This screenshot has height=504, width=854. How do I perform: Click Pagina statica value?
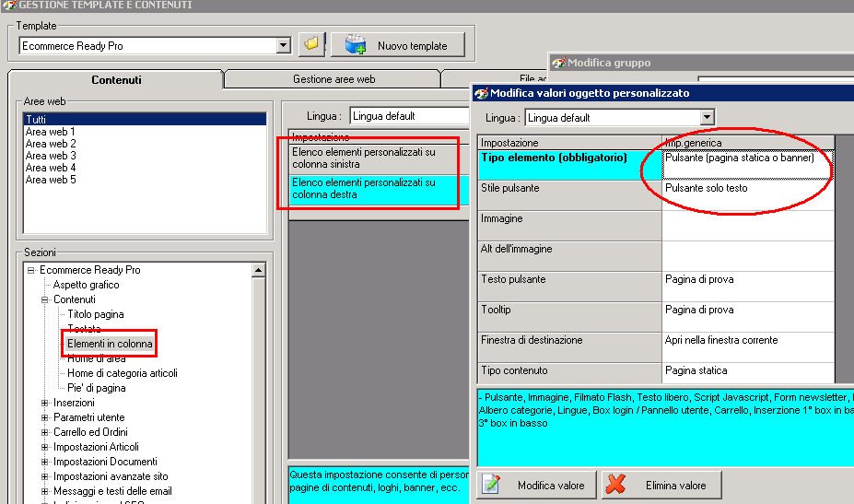(x=748, y=374)
